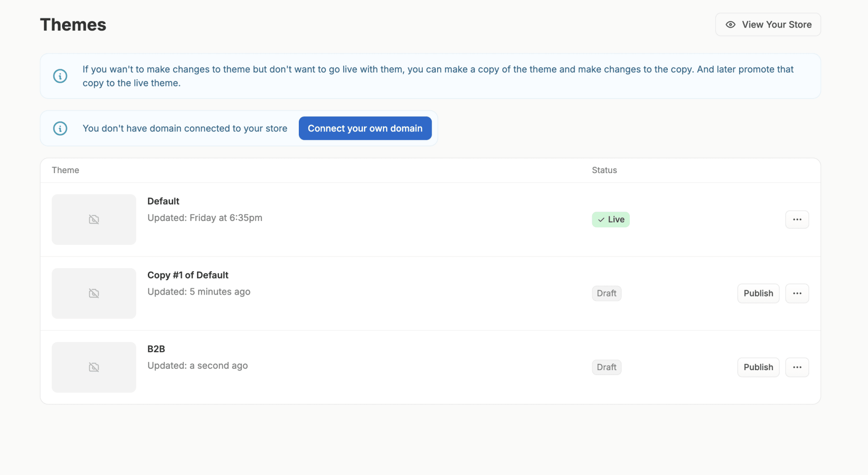868x475 pixels.
Task: Click 'Updated: Friday at 6:35pm' text
Action: click(x=205, y=218)
